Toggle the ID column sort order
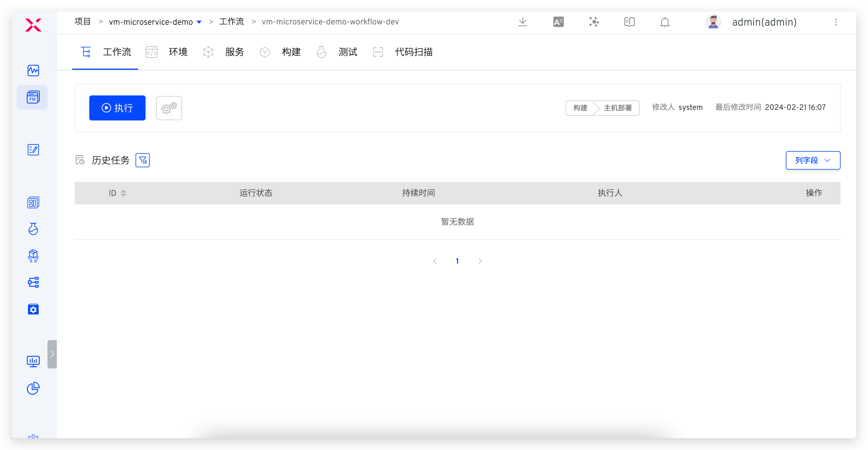This screenshot has height=450, width=868. point(123,193)
